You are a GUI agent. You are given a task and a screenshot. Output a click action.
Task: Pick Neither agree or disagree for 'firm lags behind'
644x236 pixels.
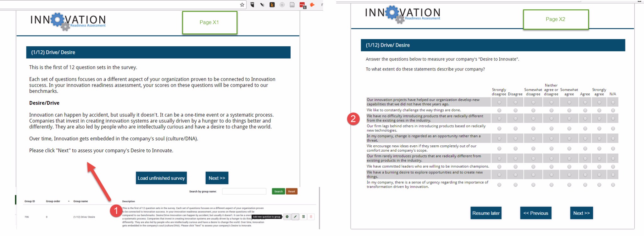[x=551, y=128]
